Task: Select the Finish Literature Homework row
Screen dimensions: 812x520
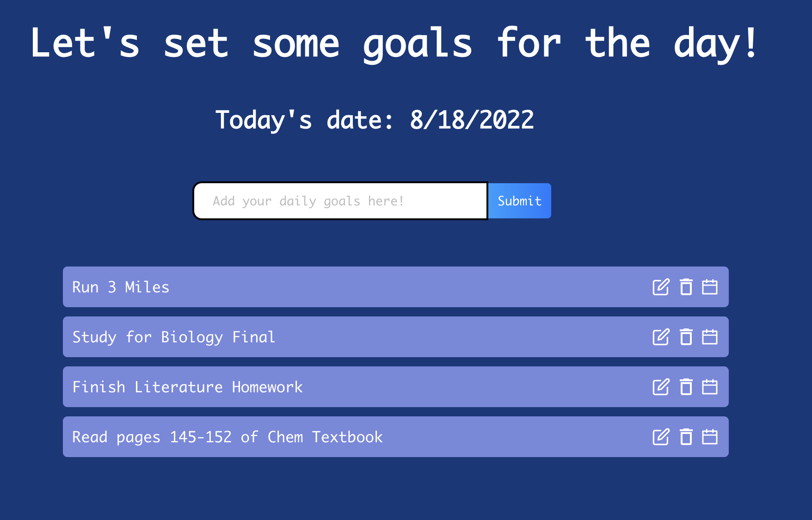Action: pyautogui.click(x=396, y=387)
